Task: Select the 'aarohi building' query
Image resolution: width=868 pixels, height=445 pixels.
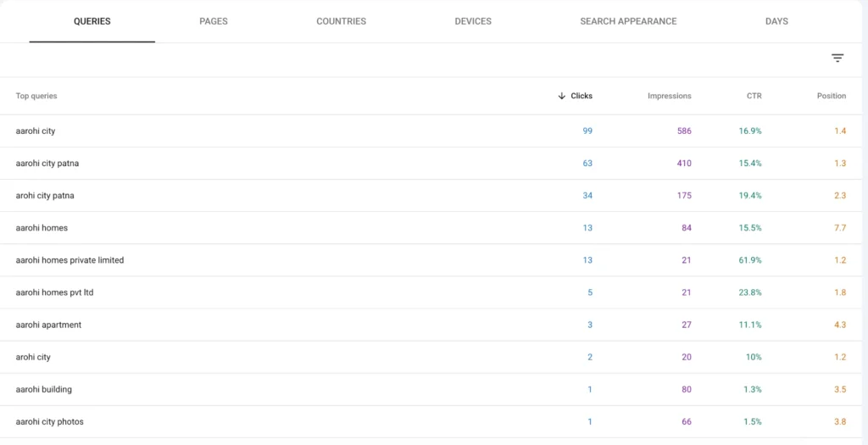Action: [x=44, y=389]
